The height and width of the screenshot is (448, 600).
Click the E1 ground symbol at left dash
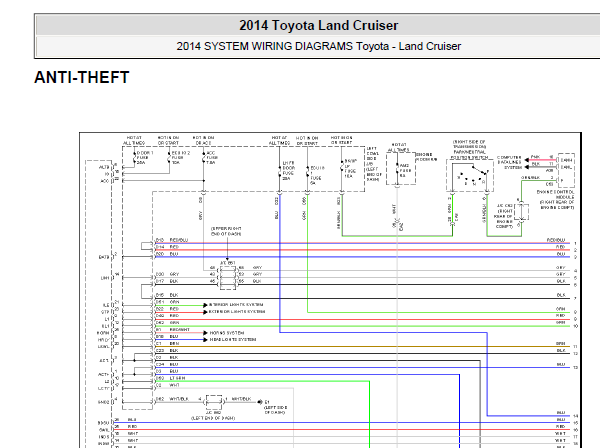point(260,402)
